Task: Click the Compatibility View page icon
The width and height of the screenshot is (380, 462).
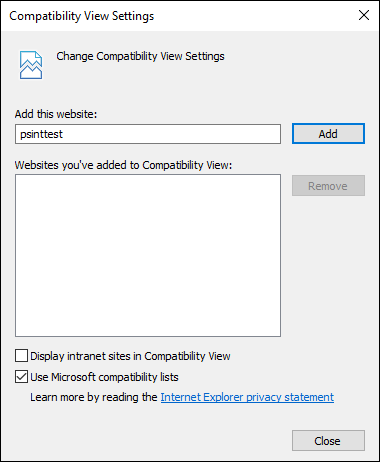Action: tap(31, 65)
